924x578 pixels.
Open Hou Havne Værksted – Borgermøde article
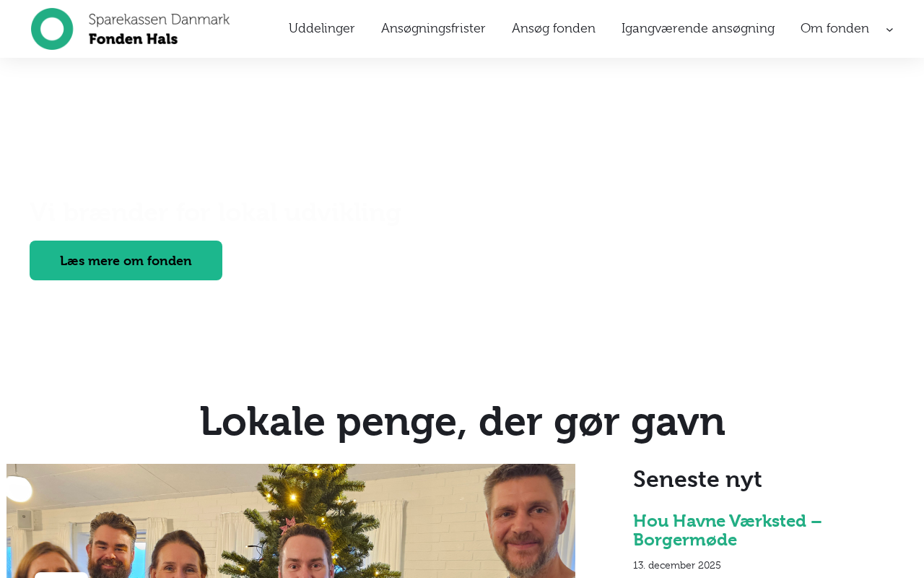(727, 530)
